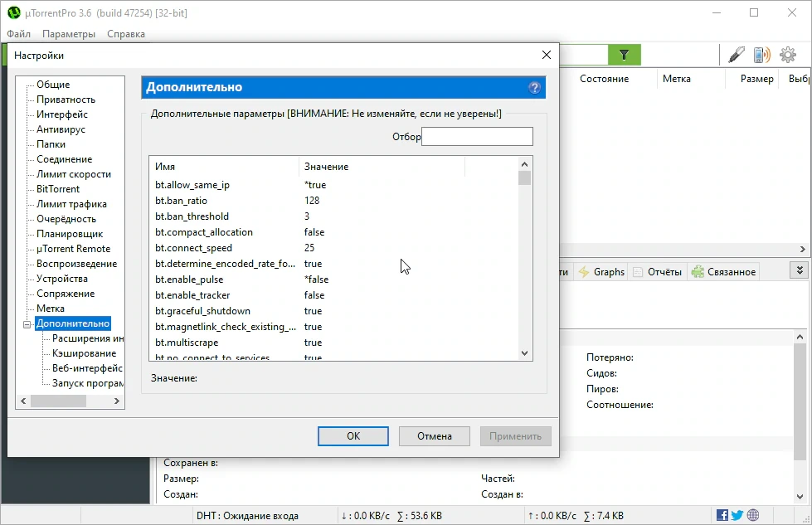Switch to the Отчёты tab
The image size is (812, 525).
(x=658, y=272)
